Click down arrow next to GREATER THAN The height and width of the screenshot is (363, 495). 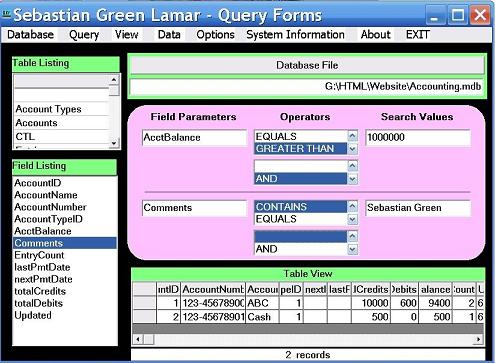(352, 149)
